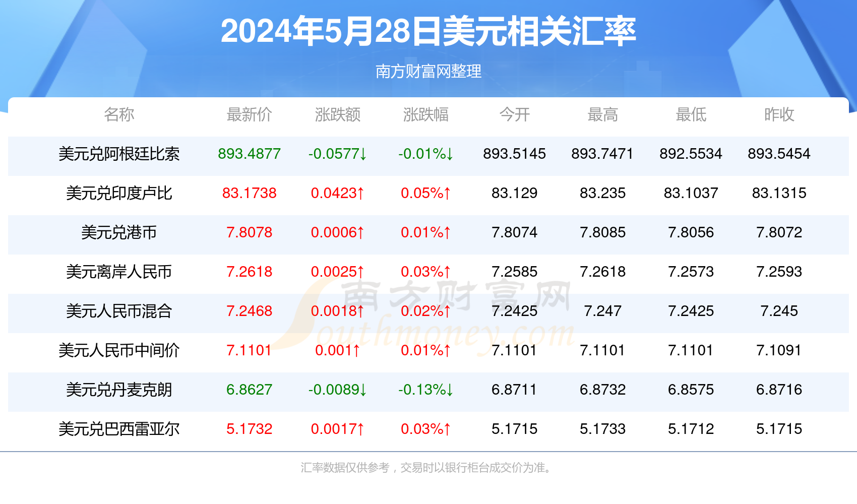Click the high value 7.247
The width and height of the screenshot is (857, 504).
tap(602, 311)
